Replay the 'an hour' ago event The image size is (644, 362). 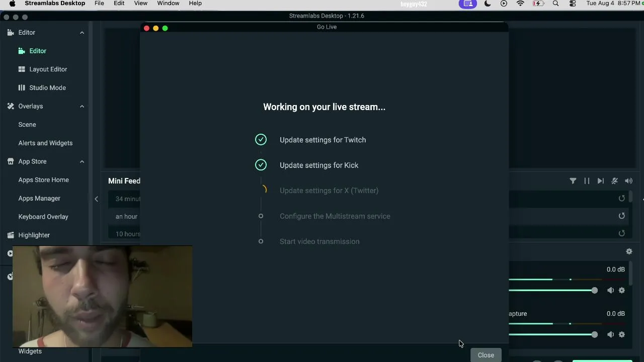(622, 216)
